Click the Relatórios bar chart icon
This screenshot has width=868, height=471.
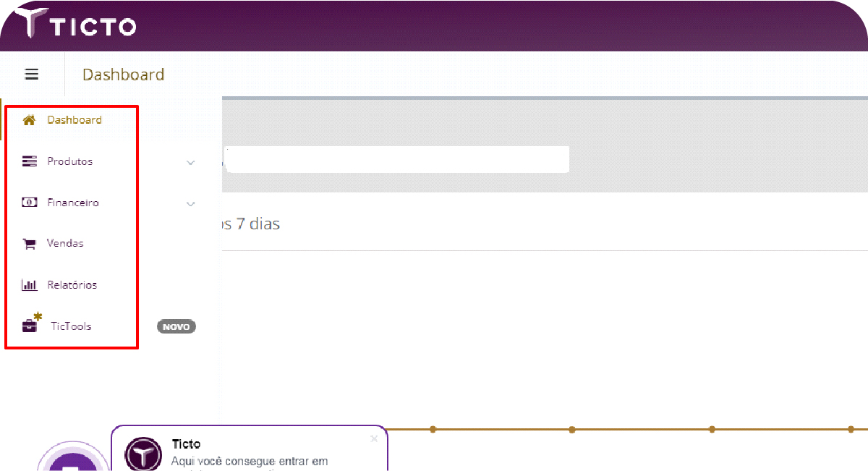pos(30,285)
